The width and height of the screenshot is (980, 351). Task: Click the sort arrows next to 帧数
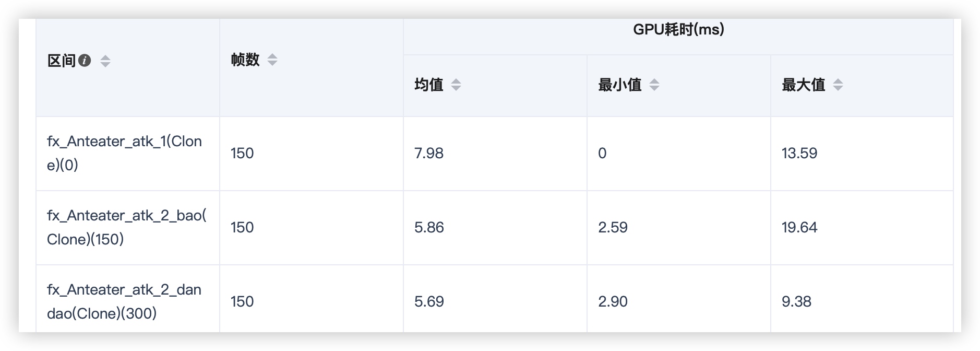(x=272, y=60)
